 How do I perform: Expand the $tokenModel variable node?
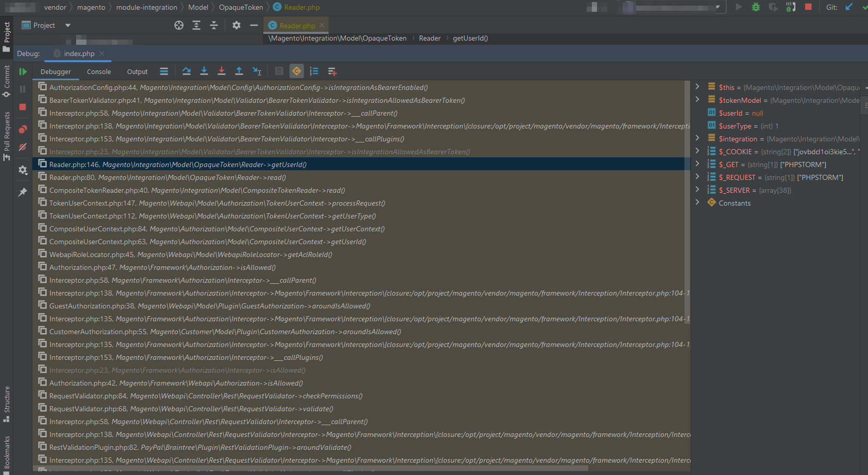[697, 99]
